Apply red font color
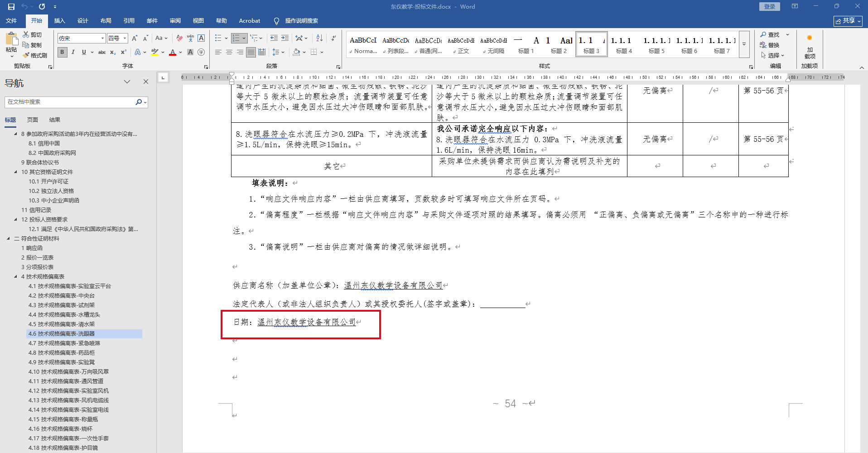Viewport: 868px width, 453px height. [173, 52]
